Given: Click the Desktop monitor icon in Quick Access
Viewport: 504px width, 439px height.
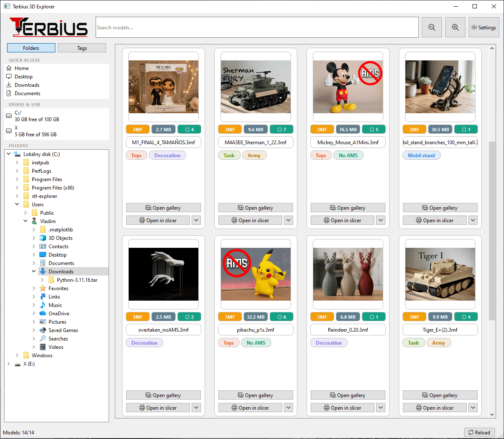Looking at the screenshot, I should 9,76.
